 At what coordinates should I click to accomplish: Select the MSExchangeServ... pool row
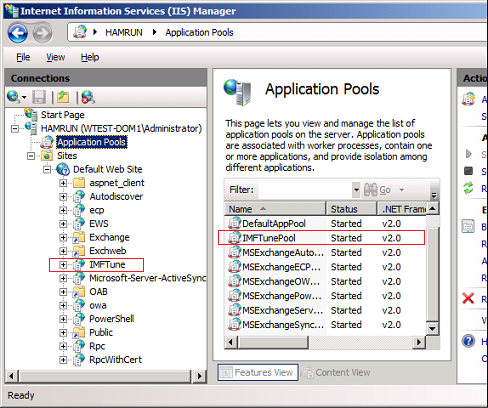click(x=326, y=310)
